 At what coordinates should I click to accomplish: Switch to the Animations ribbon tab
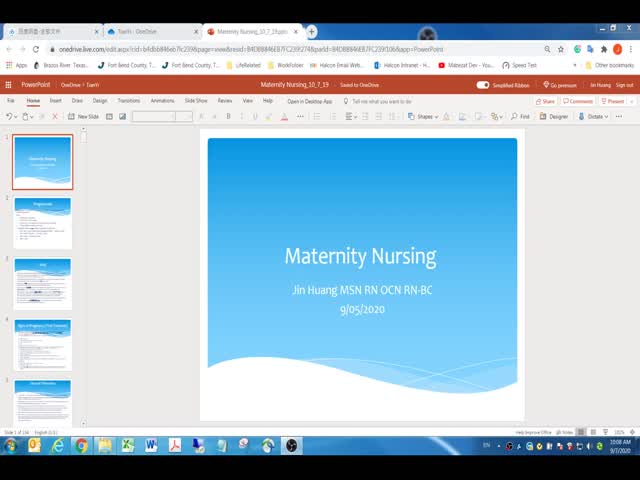point(162,100)
